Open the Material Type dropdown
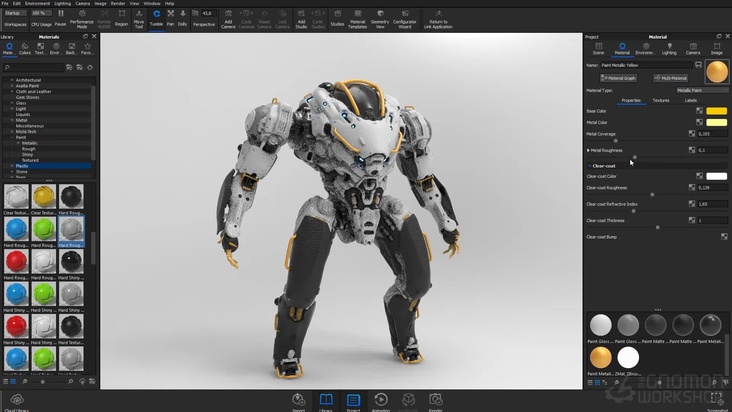The image size is (732, 412). tap(702, 90)
